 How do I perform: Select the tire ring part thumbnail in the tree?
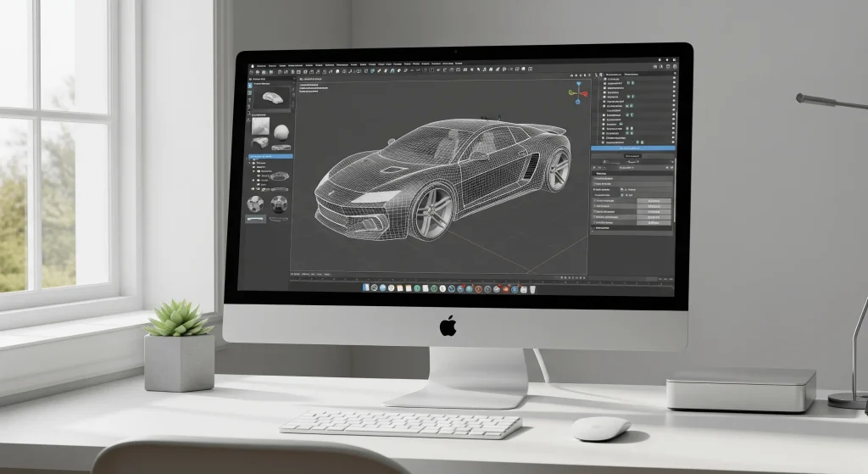pyautogui.click(x=281, y=176)
